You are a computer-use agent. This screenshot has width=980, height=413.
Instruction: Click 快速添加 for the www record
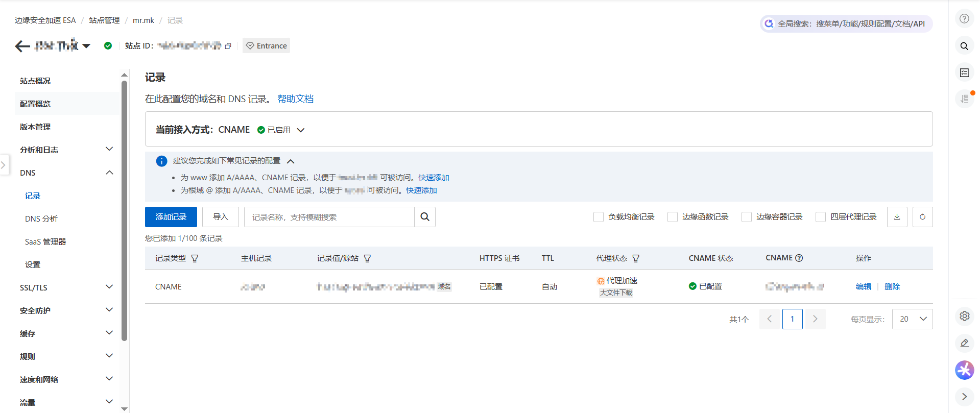pos(434,177)
